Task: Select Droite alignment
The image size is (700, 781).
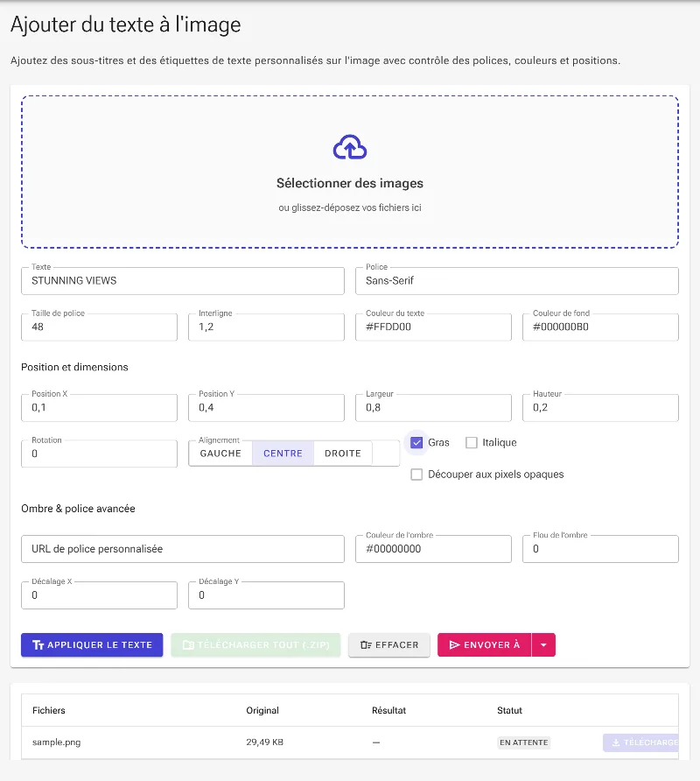Action: coord(342,454)
